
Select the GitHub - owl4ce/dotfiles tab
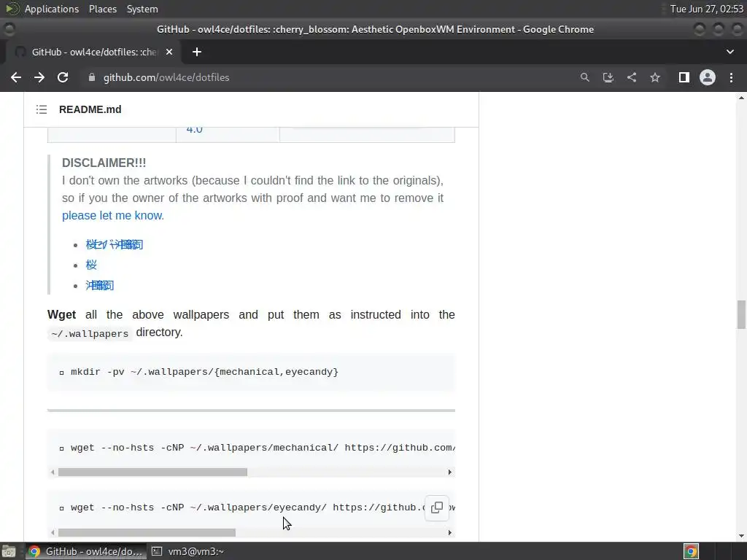pos(94,52)
